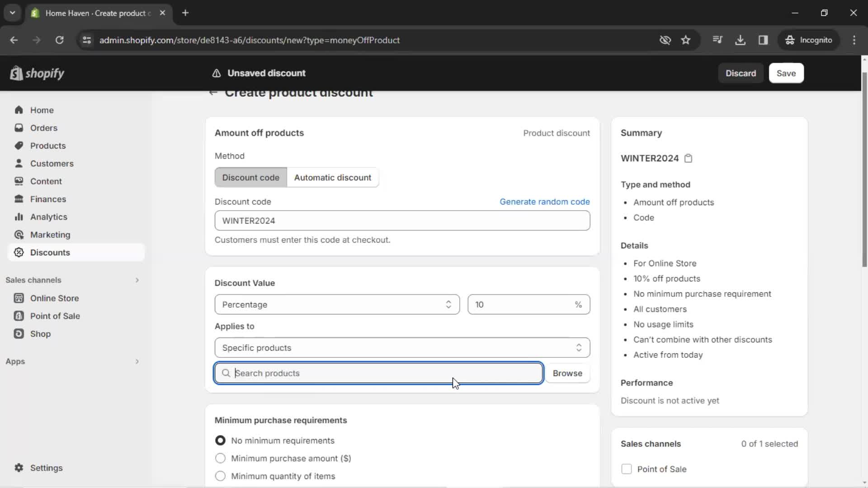Screen dimensions: 868x488
Task: Expand Sales channels section chevron
Action: point(137,280)
